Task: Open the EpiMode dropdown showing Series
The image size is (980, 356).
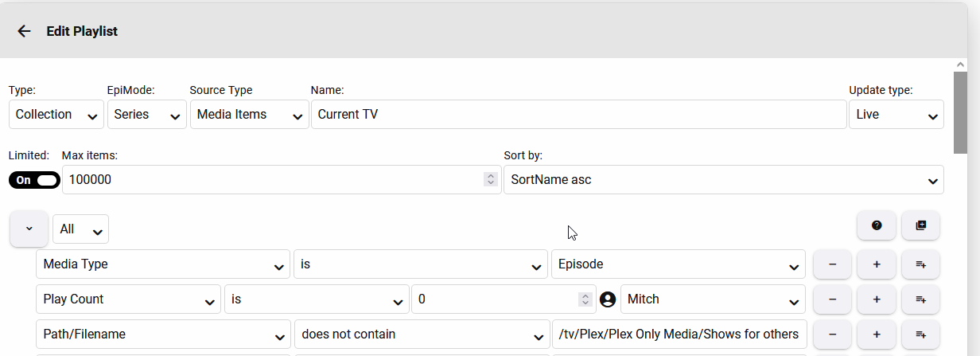Action: point(146,115)
